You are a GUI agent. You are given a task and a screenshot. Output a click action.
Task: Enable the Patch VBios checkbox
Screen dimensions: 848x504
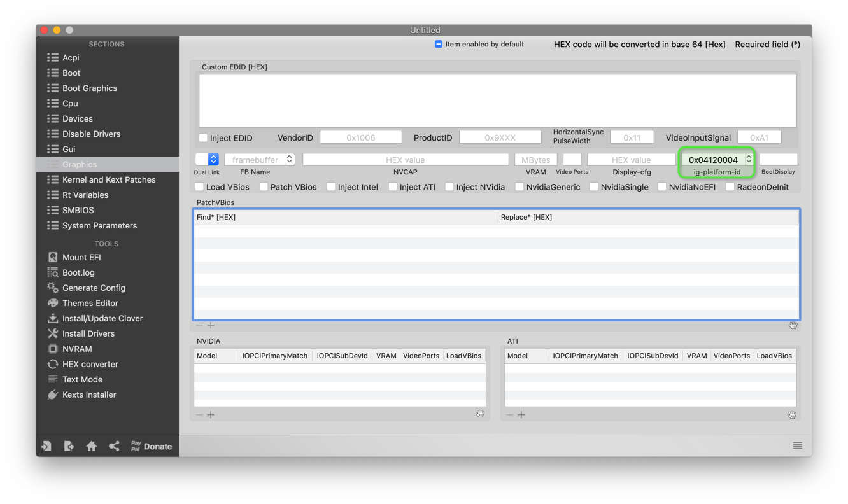coord(264,186)
